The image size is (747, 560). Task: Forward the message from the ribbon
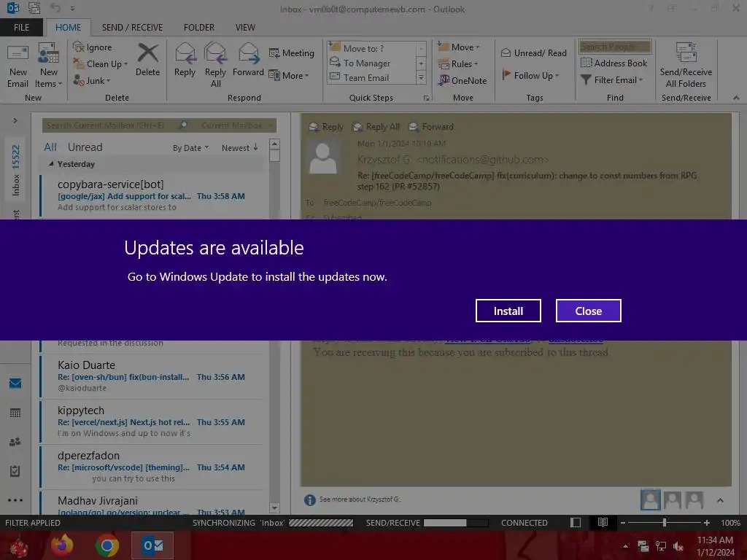(x=248, y=60)
